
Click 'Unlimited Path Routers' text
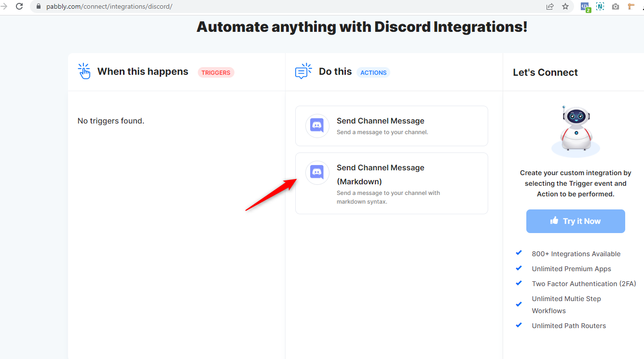tap(569, 326)
